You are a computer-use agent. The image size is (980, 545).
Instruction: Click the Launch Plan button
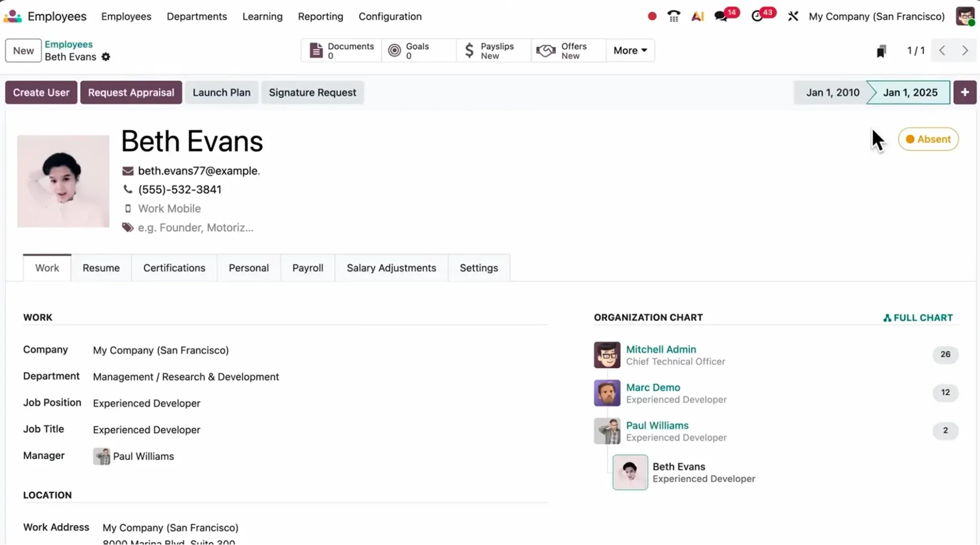click(222, 92)
